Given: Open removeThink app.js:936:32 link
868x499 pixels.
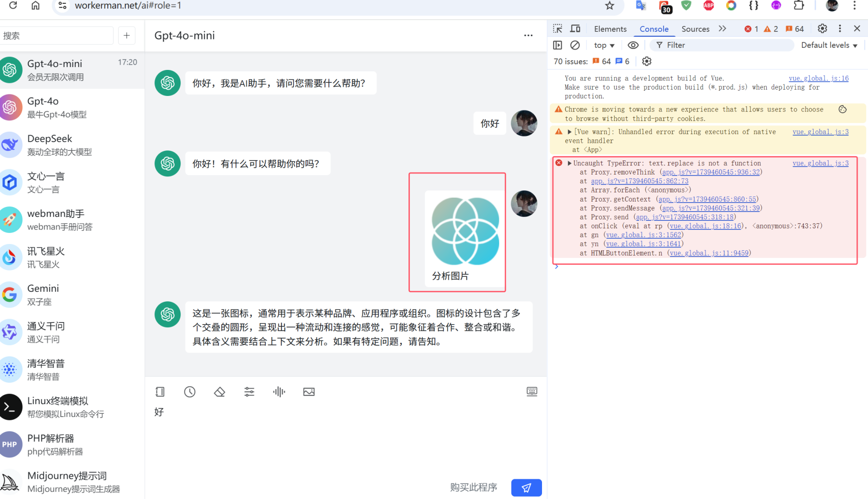Looking at the screenshot, I should tap(711, 172).
